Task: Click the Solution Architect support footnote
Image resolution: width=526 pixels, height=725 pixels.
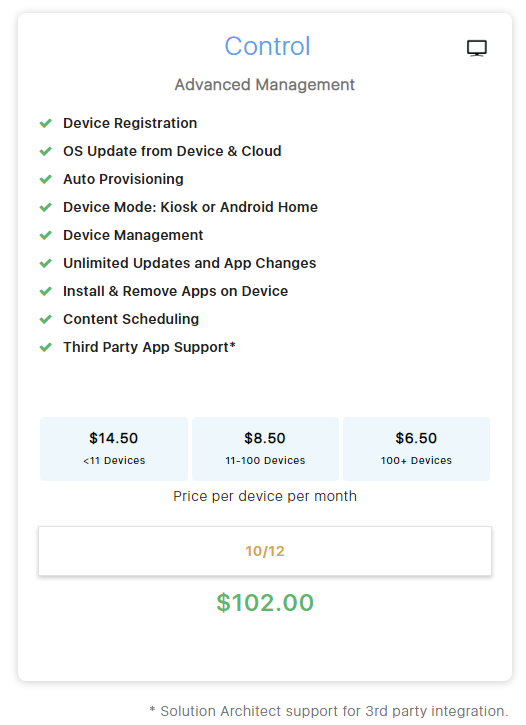Action: pos(329,711)
